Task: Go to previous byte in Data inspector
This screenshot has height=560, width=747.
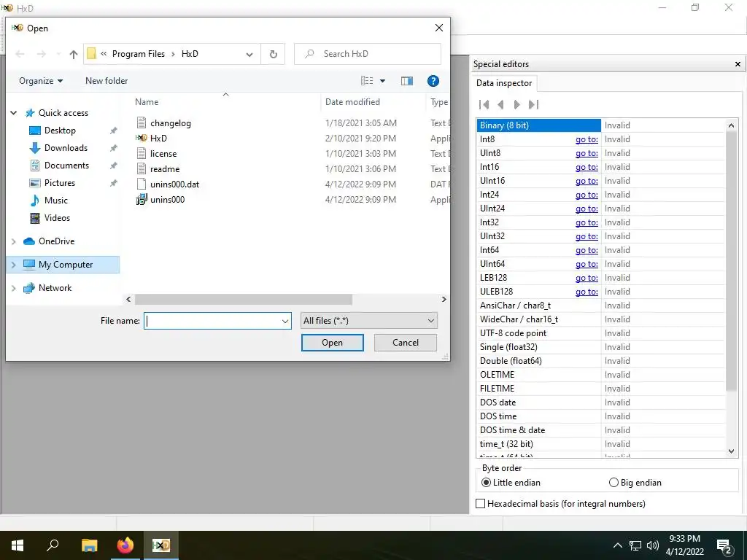Action: 500,105
